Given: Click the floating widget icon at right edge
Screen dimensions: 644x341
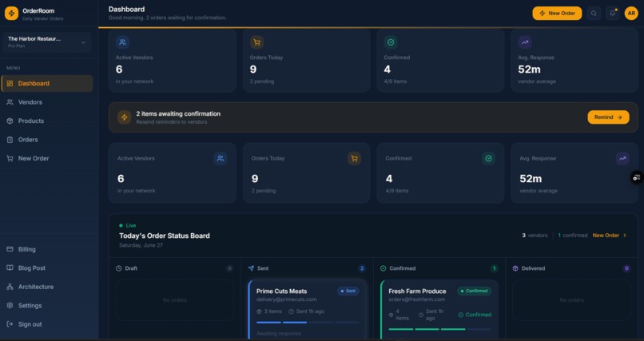Looking at the screenshot, I should tap(637, 177).
